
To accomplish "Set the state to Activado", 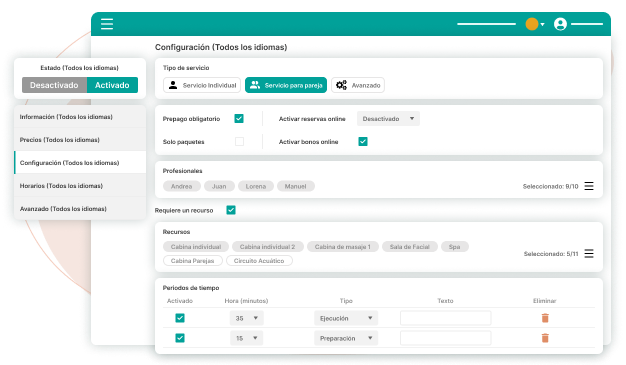I will (x=112, y=85).
